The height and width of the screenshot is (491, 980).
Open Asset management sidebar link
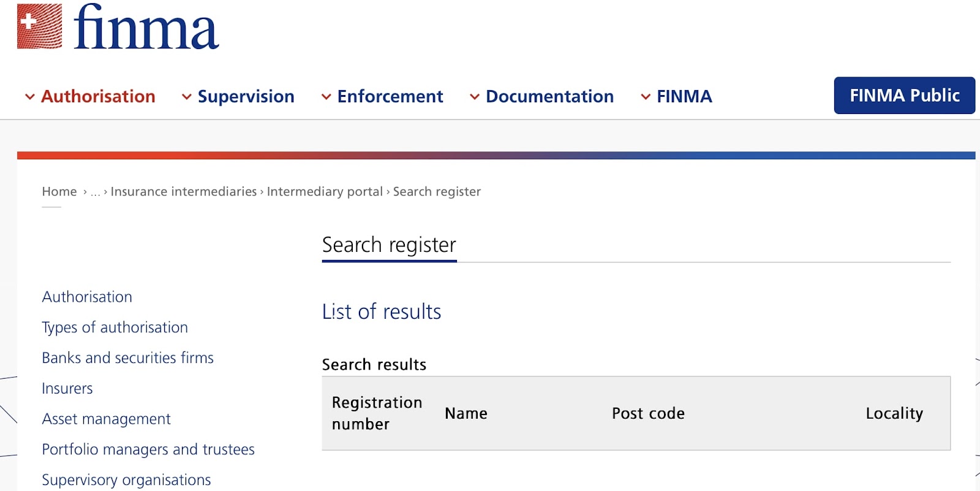coord(106,419)
